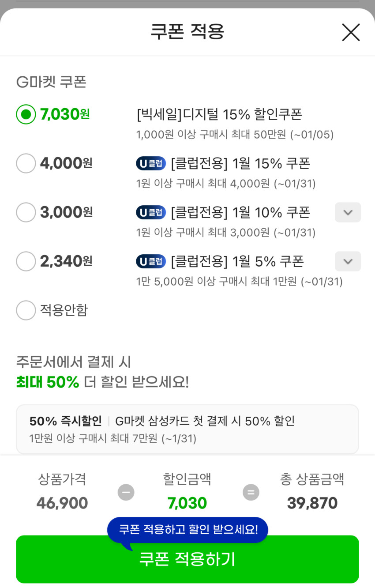Screen dimensions: 375x588
Task: Click the equals circle icon before 총 상품금액
Action: (x=251, y=492)
